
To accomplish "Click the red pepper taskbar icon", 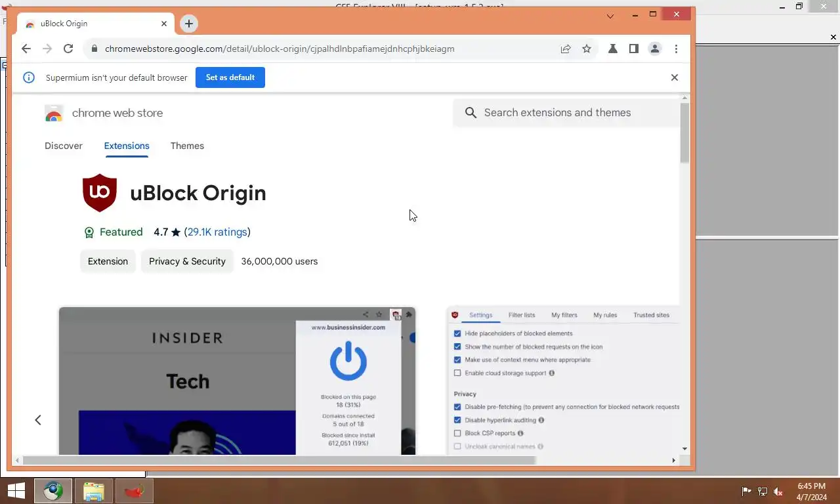I will click(x=134, y=491).
